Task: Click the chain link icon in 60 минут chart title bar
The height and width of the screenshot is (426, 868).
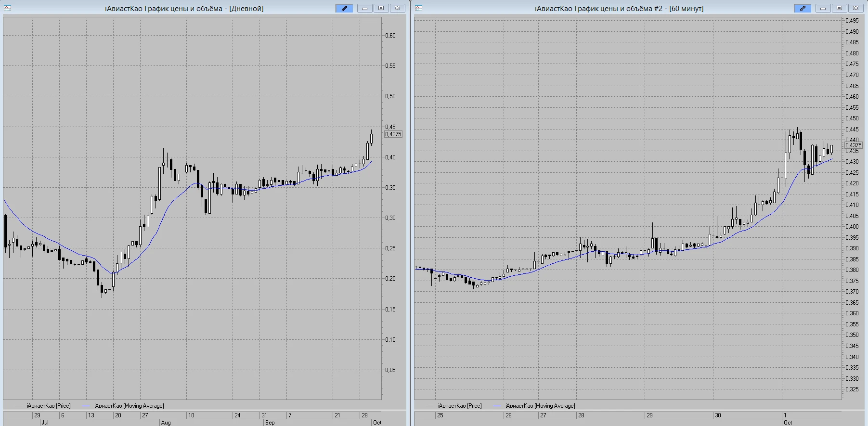Action: [803, 8]
